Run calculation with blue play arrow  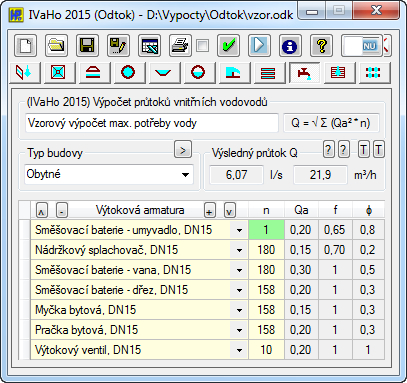(259, 45)
